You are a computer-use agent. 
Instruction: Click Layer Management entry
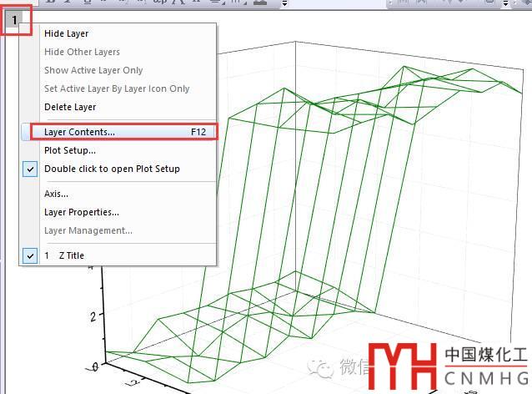[x=88, y=230]
